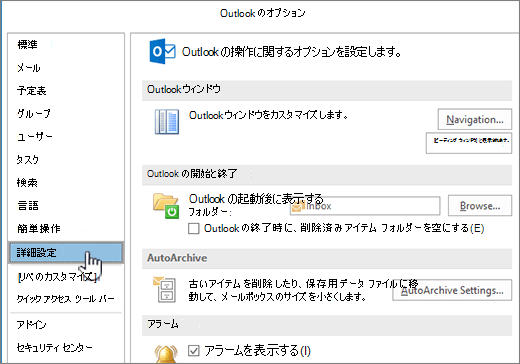The image size is (520, 364).
Task: Toggle empty Deleted Items on exit checkbox
Action: (194, 229)
